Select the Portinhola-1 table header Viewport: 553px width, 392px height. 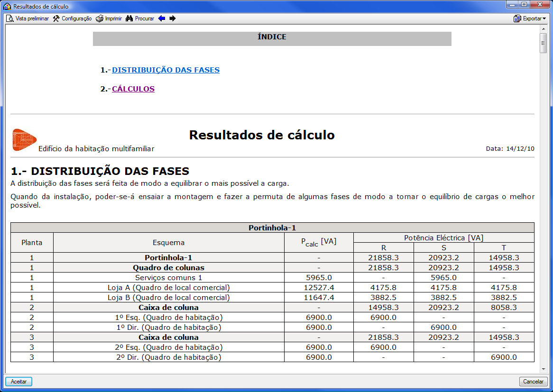[x=273, y=228]
